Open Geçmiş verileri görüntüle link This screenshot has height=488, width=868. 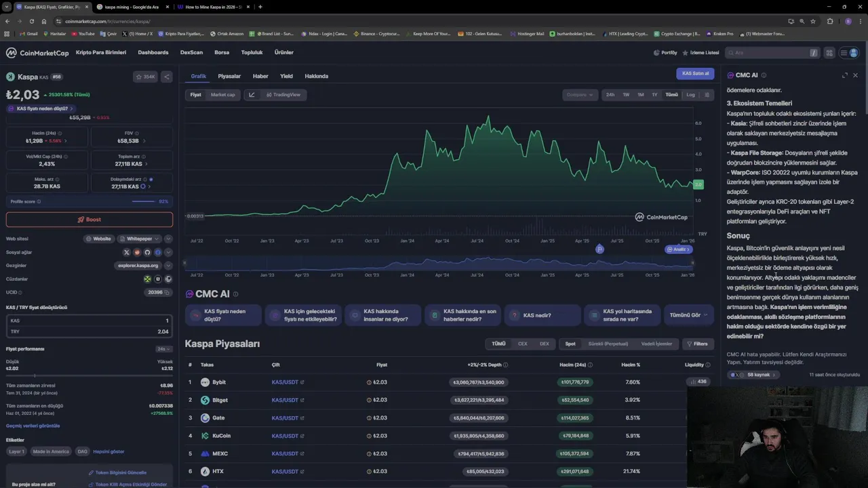tap(33, 426)
